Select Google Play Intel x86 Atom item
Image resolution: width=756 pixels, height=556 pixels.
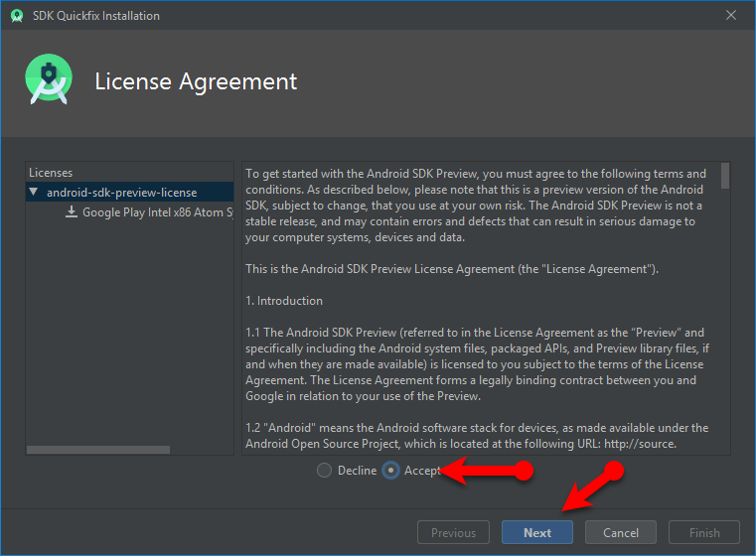tap(157, 212)
